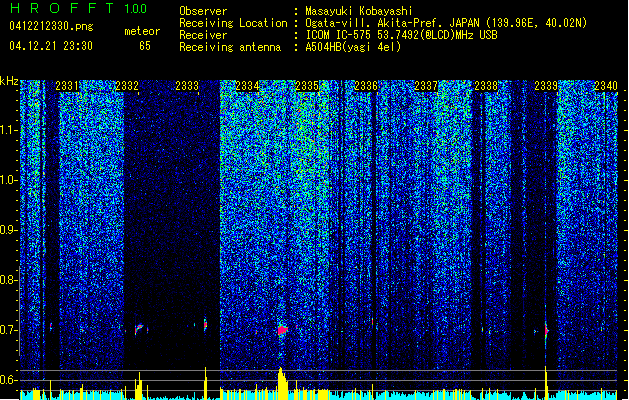Click the 2335 time marker

[x=307, y=86]
